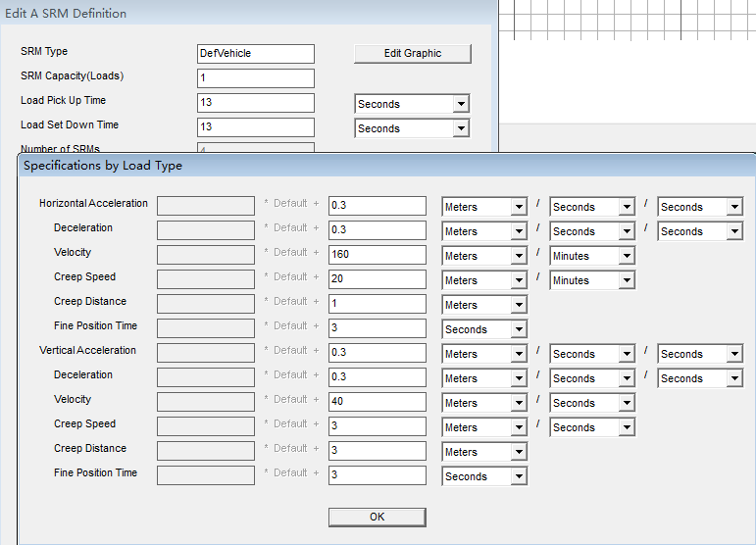Click the Load Set Down Time value field
The image size is (756, 545).
(x=256, y=127)
